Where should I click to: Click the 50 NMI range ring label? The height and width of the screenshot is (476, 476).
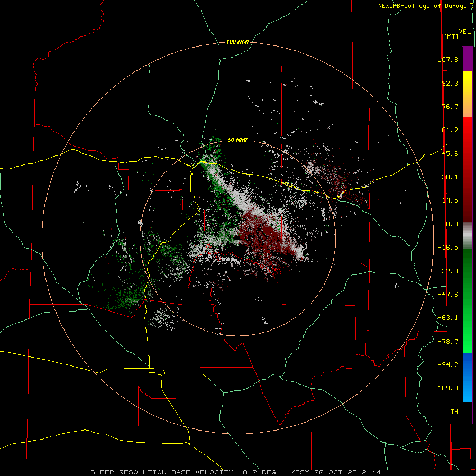[x=237, y=140]
